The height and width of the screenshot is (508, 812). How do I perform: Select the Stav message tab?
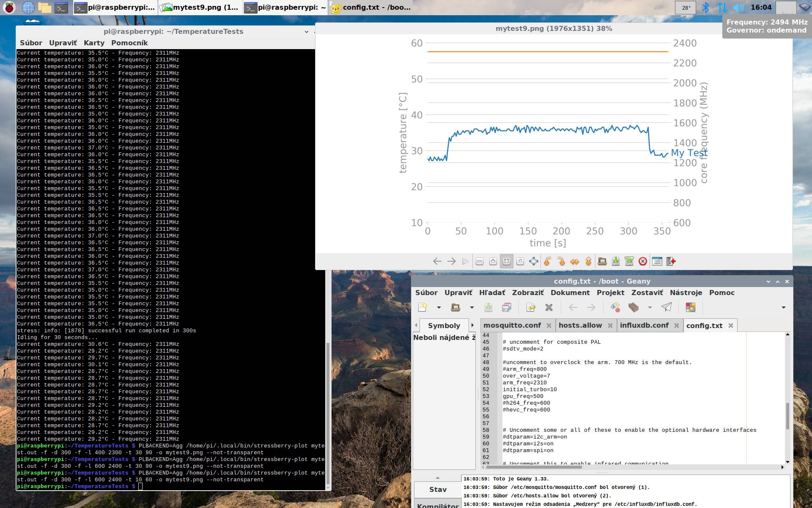point(438,489)
